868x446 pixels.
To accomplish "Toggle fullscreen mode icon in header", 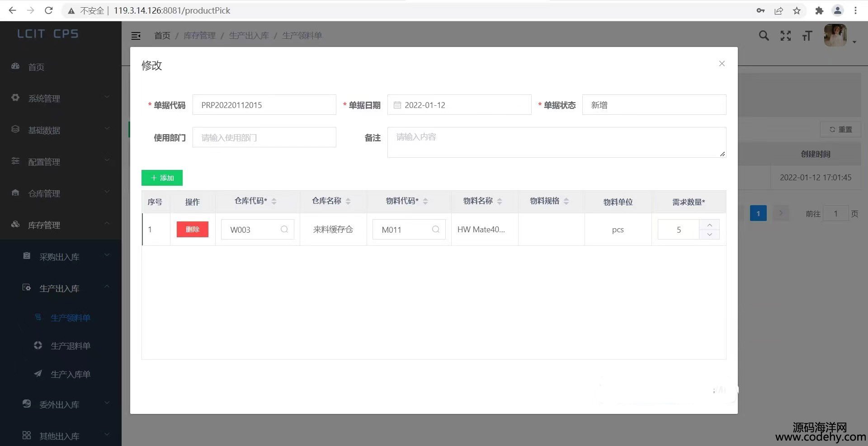I will (786, 36).
